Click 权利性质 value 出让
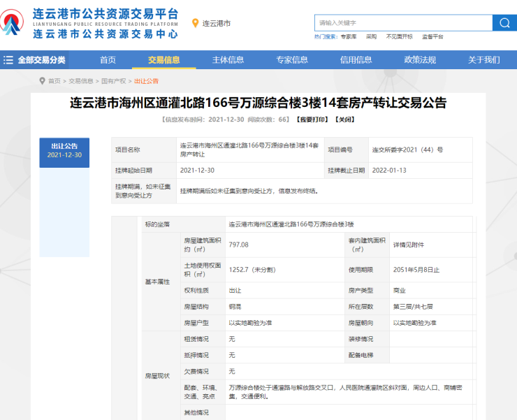 click(x=235, y=290)
